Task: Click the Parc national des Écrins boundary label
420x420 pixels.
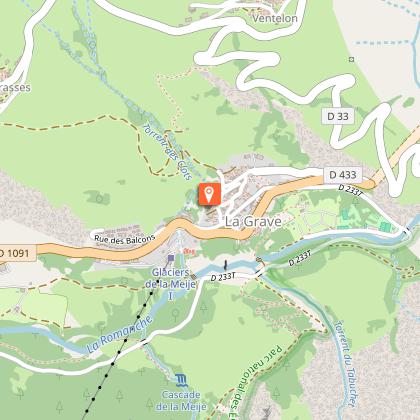Action: click(x=257, y=383)
